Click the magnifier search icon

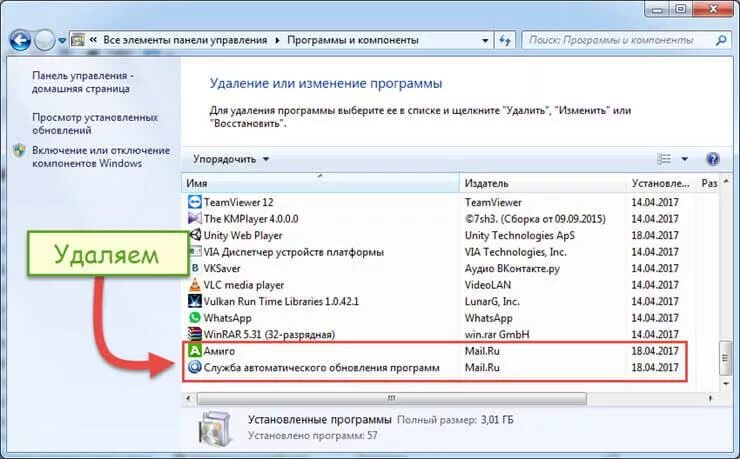point(721,40)
